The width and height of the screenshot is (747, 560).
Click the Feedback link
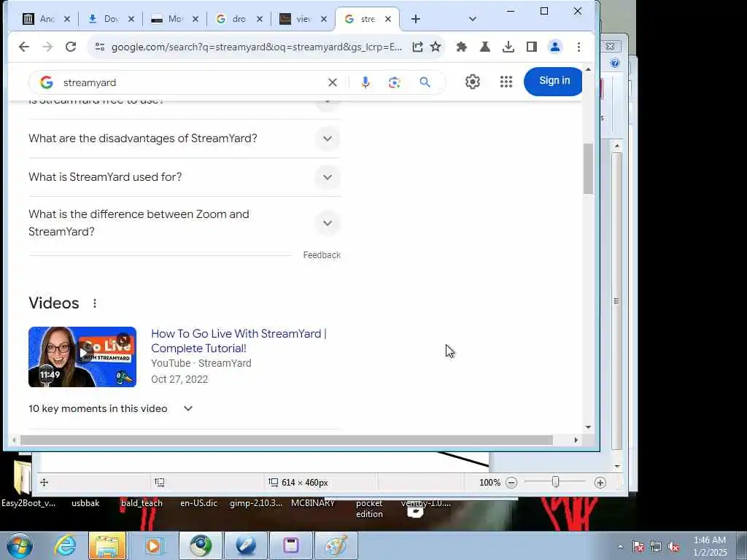322,255
